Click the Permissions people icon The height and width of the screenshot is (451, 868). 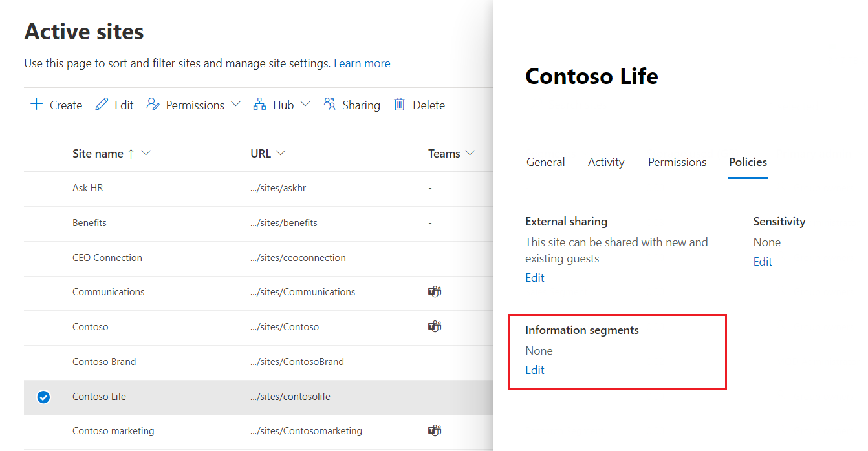[153, 105]
